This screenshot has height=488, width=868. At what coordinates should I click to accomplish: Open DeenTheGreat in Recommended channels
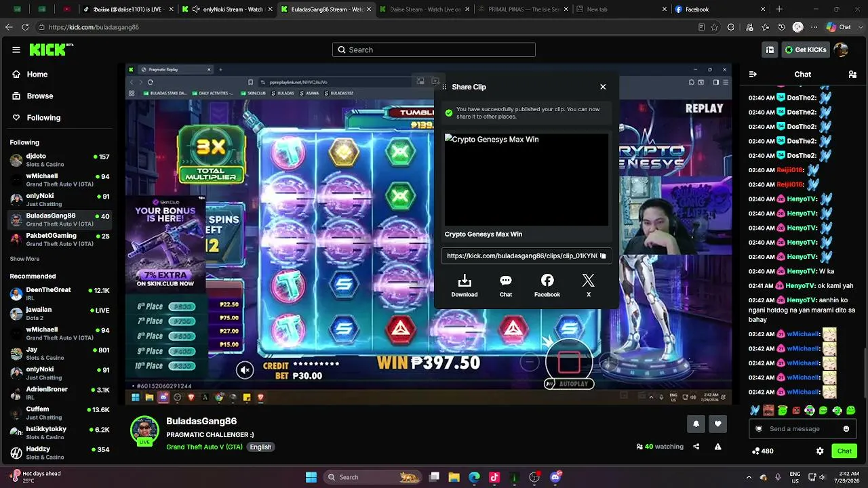[x=60, y=293]
